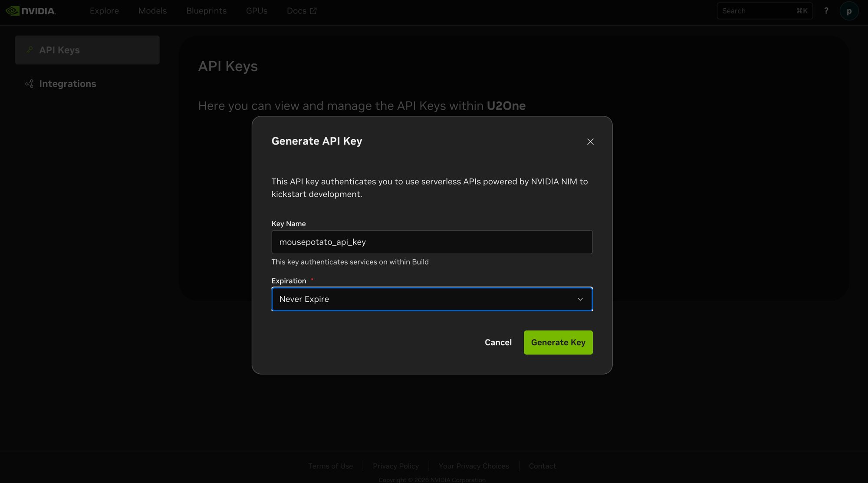Click the Generate Key button
The height and width of the screenshot is (483, 868).
coord(558,343)
